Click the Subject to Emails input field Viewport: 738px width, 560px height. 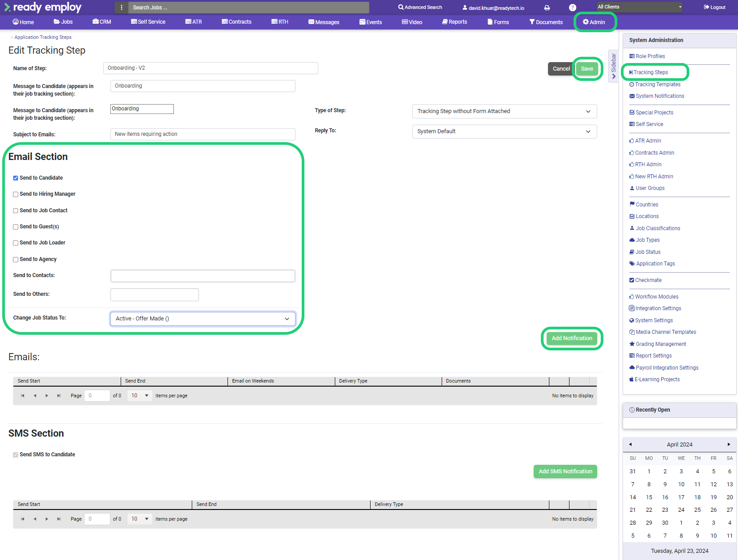click(202, 134)
